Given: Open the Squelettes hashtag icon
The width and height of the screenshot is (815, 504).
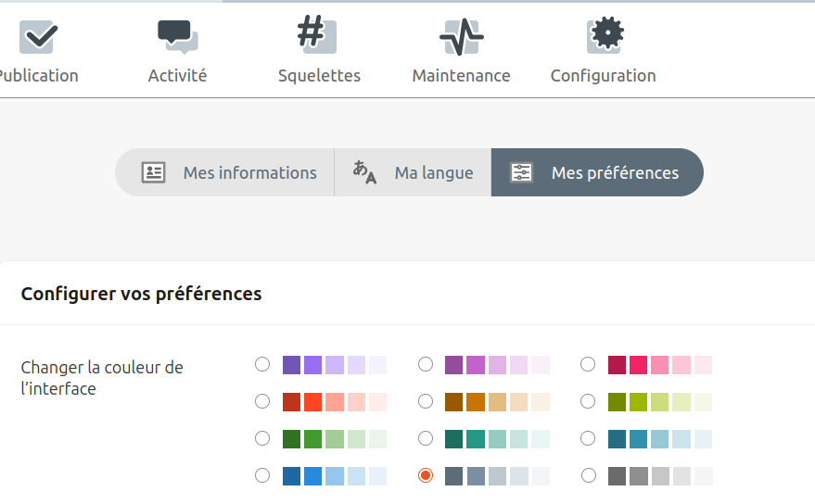Looking at the screenshot, I should tap(318, 36).
